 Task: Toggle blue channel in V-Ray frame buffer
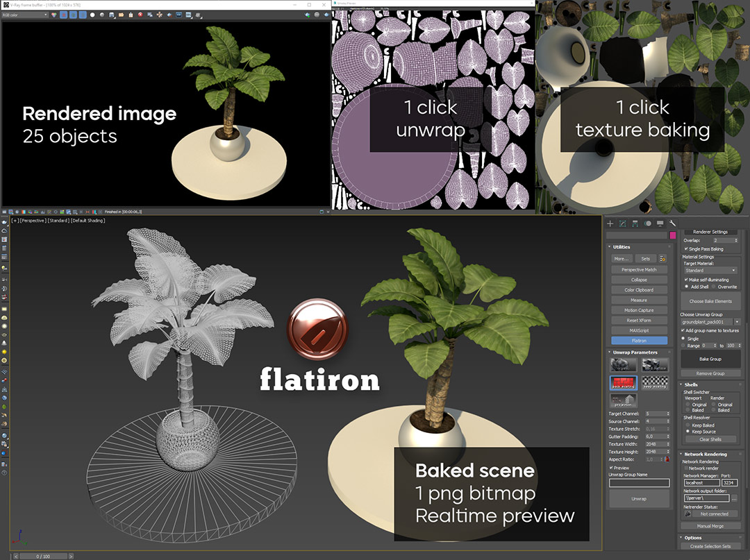(x=83, y=15)
